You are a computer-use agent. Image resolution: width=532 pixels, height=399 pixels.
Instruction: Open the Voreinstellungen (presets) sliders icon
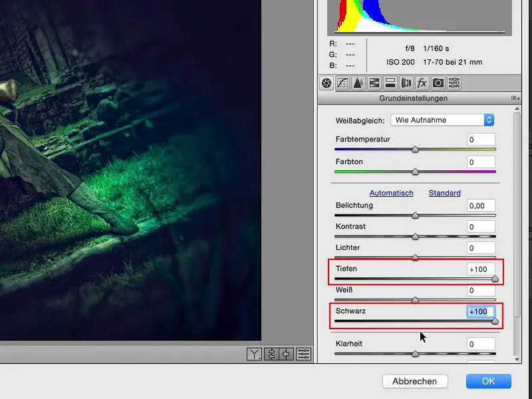454,82
